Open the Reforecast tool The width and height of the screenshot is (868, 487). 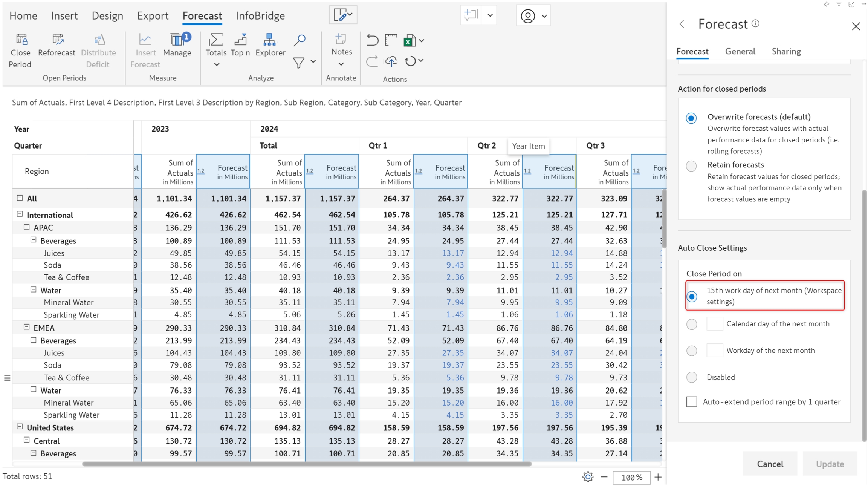[x=57, y=40]
